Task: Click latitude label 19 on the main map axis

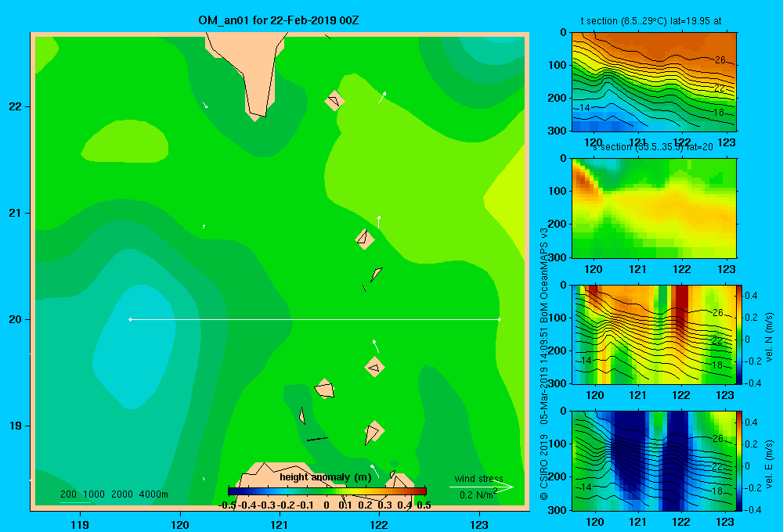Action: (x=15, y=426)
